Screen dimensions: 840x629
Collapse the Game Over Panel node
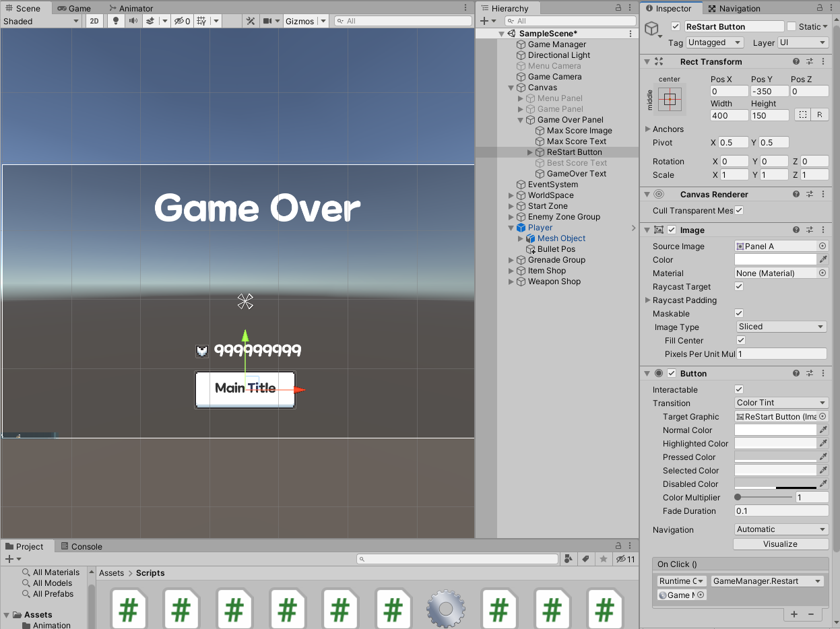pyautogui.click(x=521, y=120)
